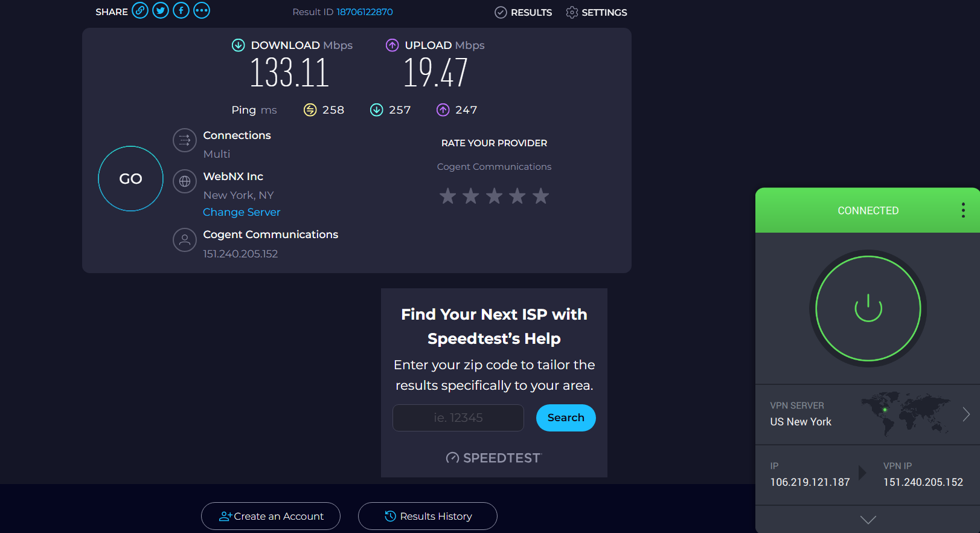The width and height of the screenshot is (980, 533).
Task: Open the Change Server link
Action: [242, 212]
